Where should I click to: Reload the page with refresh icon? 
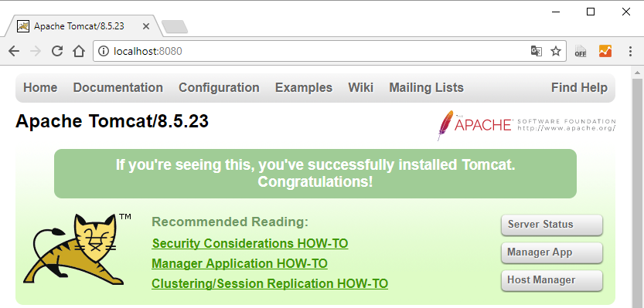57,51
